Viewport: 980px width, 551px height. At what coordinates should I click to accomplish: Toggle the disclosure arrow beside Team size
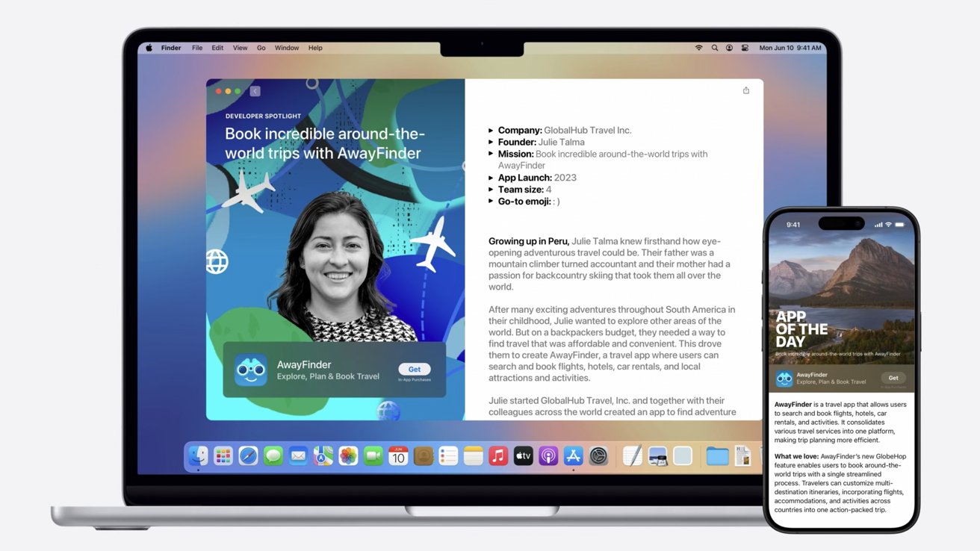point(491,190)
